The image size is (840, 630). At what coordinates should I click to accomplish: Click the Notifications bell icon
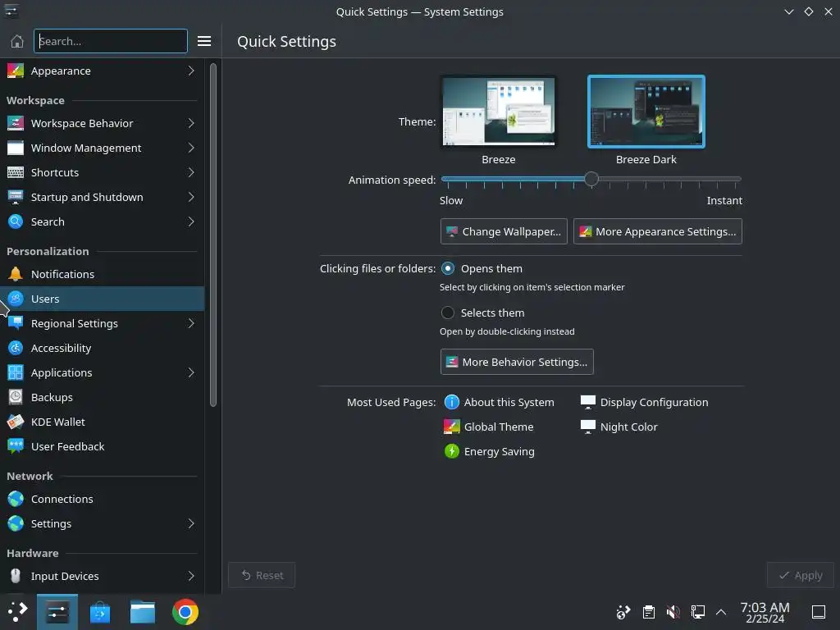point(16,274)
